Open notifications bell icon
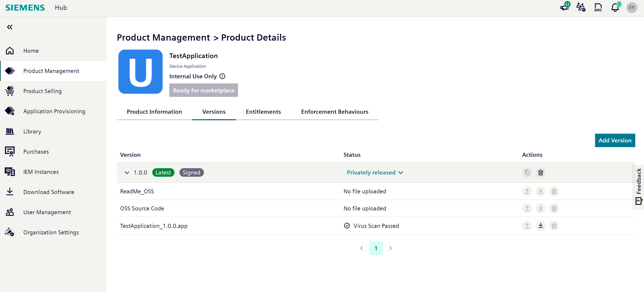Viewport: 644px width, 292px height. click(615, 7)
